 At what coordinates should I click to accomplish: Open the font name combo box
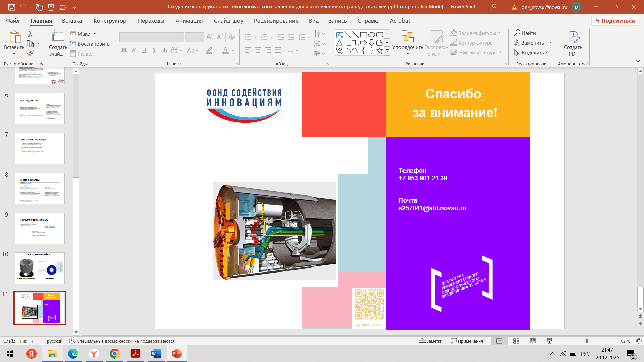click(152, 37)
